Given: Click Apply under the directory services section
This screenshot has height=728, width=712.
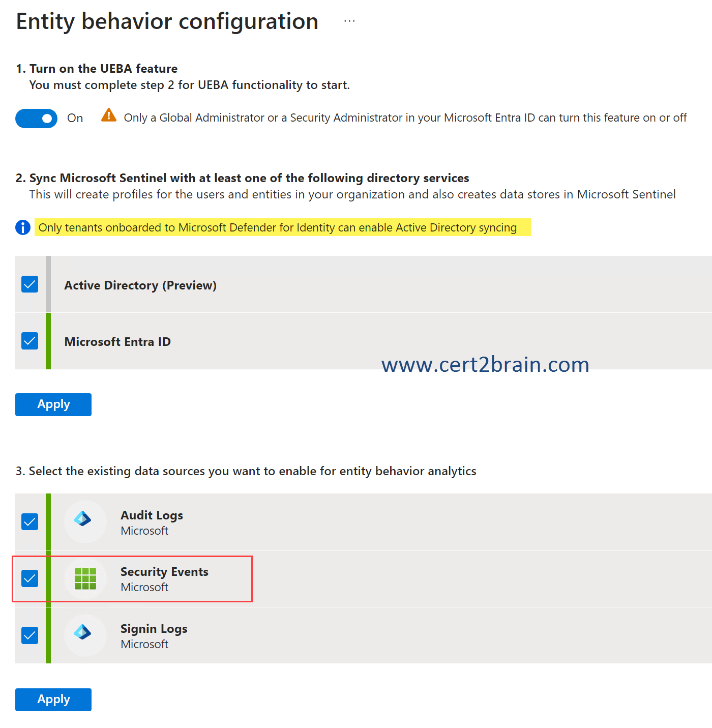Looking at the screenshot, I should [53, 404].
